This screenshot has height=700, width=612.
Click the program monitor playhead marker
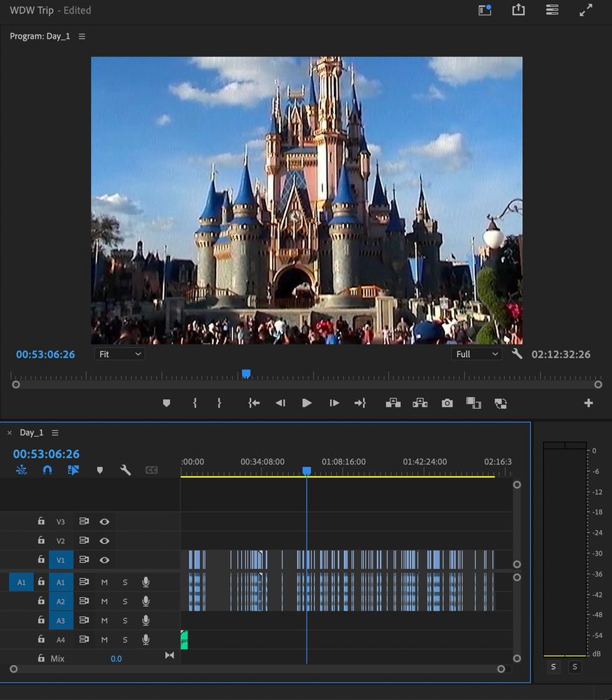click(x=245, y=374)
